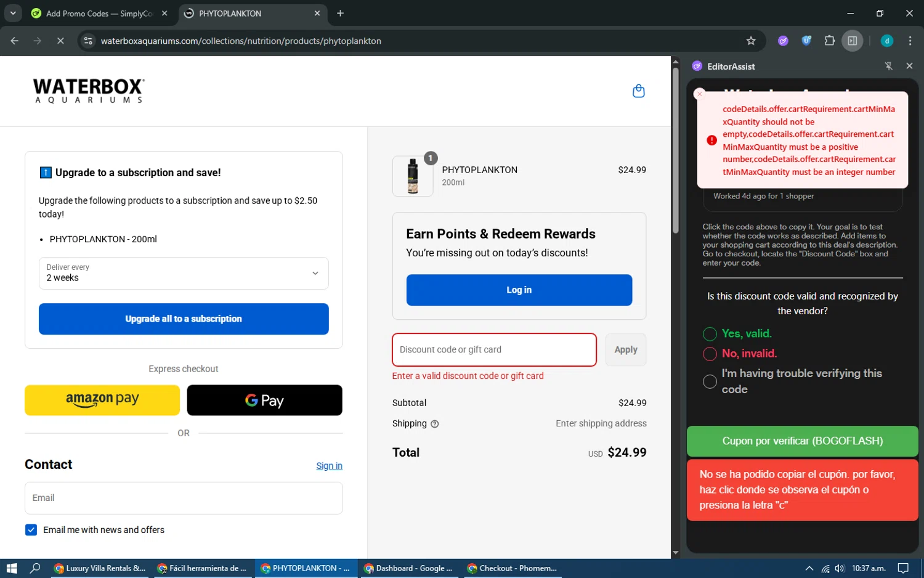The image size is (924, 578).
Task: Open a new browser tab
Action: (x=341, y=13)
